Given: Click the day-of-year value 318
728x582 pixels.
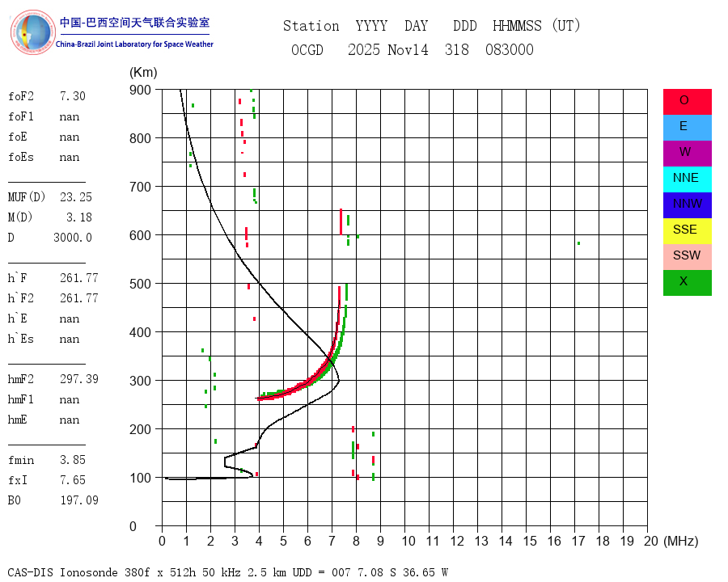Looking at the screenshot, I should click(457, 49).
